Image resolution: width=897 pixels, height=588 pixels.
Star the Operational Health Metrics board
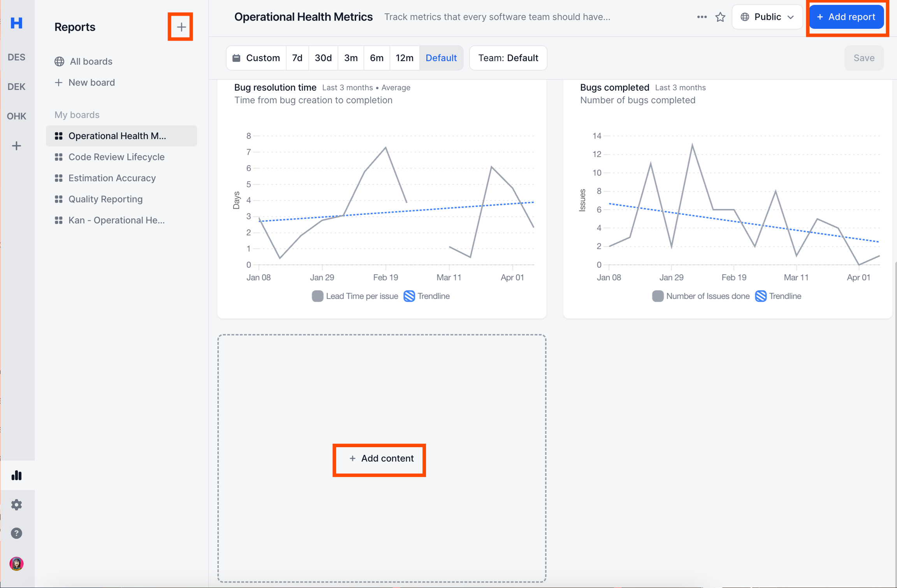pyautogui.click(x=720, y=17)
